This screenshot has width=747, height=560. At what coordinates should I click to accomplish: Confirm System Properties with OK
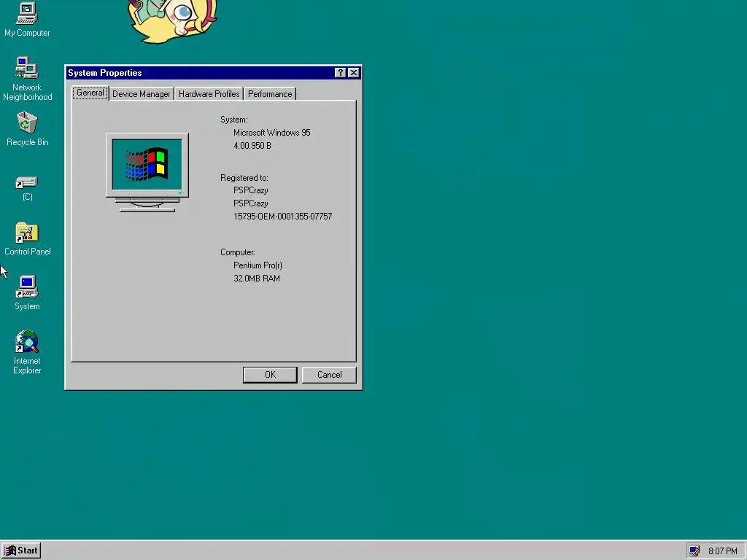pos(270,375)
